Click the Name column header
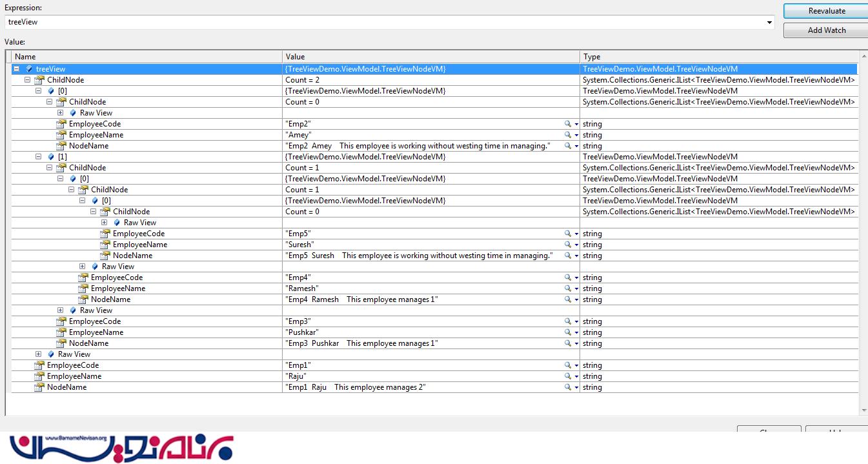Viewport: 868px width, 464px height. (146, 57)
